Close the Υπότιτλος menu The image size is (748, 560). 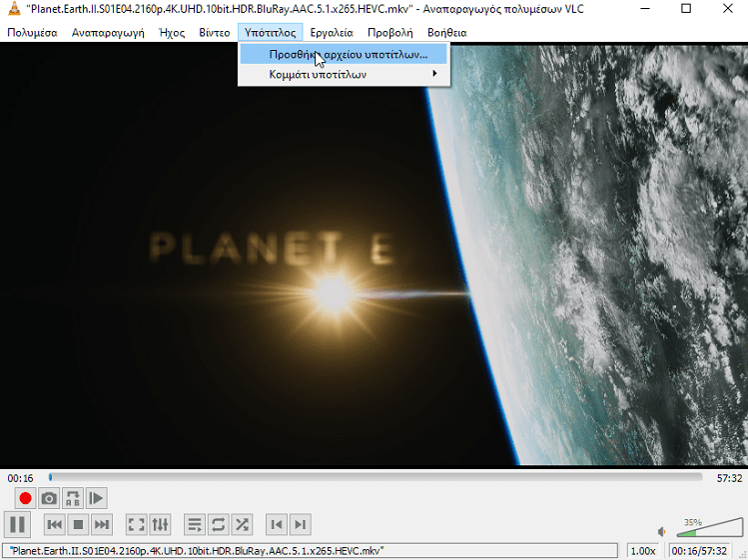270,32
